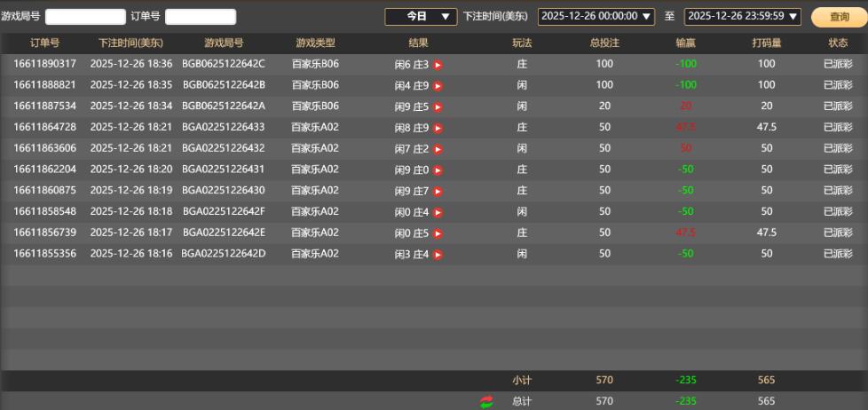
Task: Focus the 游戏局号 input field
Action: click(x=85, y=17)
